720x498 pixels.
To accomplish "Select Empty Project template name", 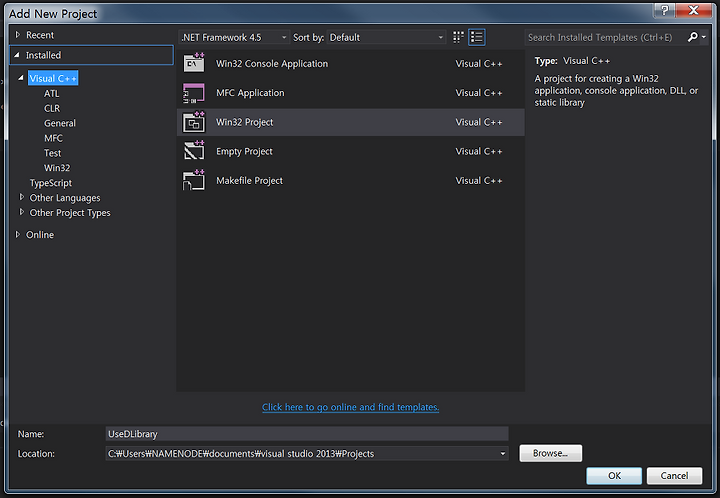I will pyautogui.click(x=244, y=151).
